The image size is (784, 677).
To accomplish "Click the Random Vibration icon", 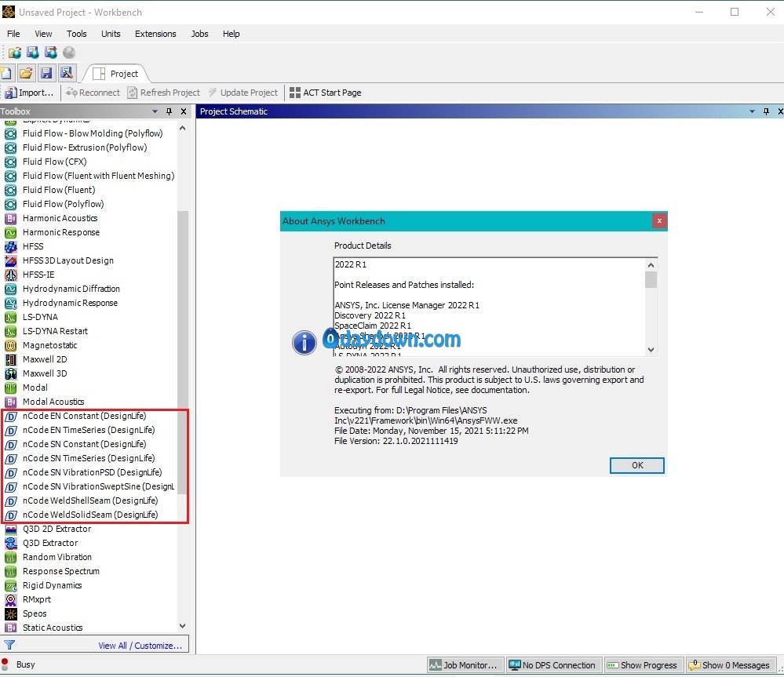I will (10, 557).
